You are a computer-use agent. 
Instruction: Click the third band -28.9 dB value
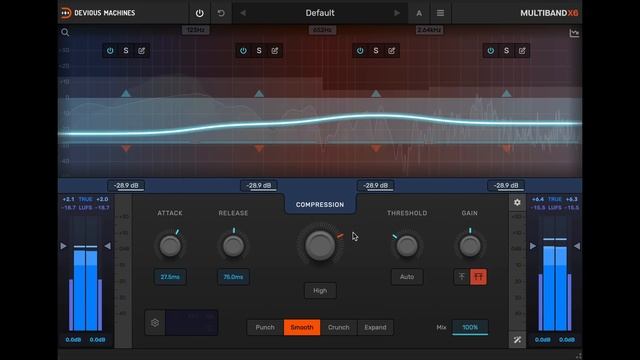376,185
